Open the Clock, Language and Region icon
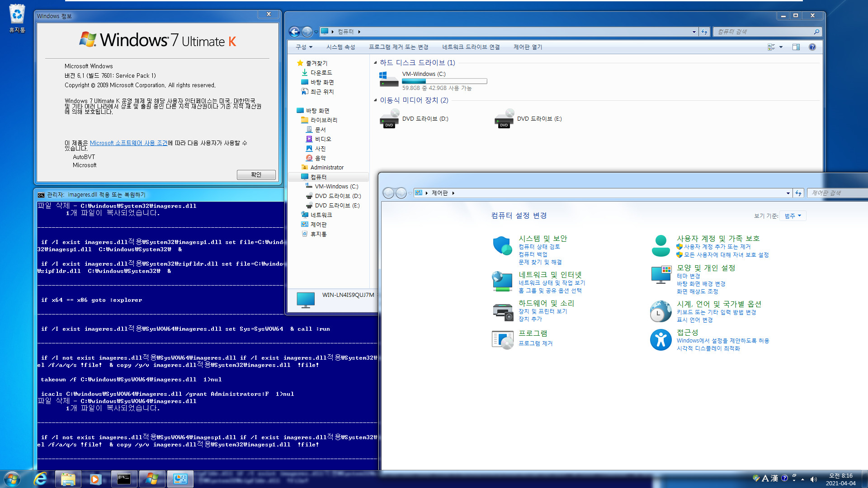The image size is (868, 488). [660, 311]
